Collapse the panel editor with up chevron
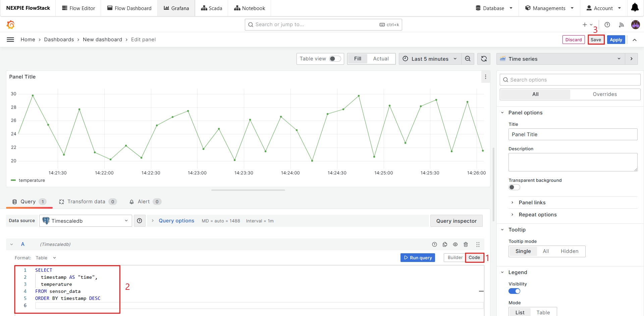Viewport: 644px width, 316px height. 635,40
